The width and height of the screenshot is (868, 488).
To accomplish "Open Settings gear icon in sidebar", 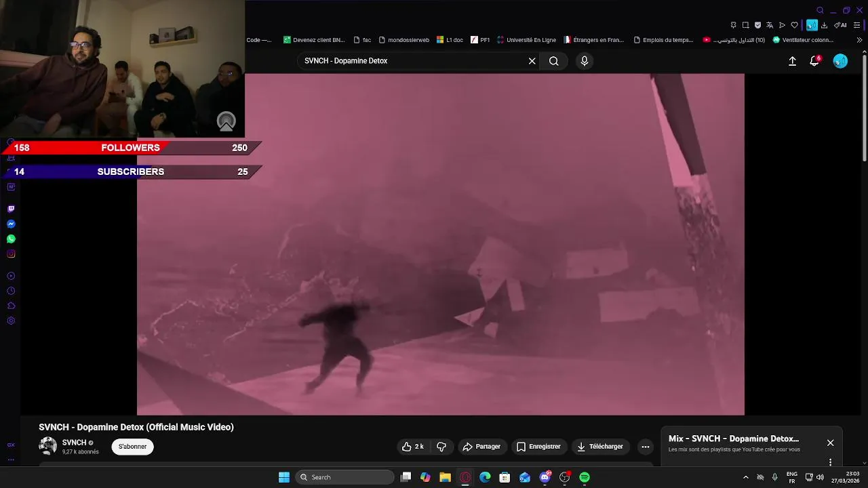I will coord(11,321).
